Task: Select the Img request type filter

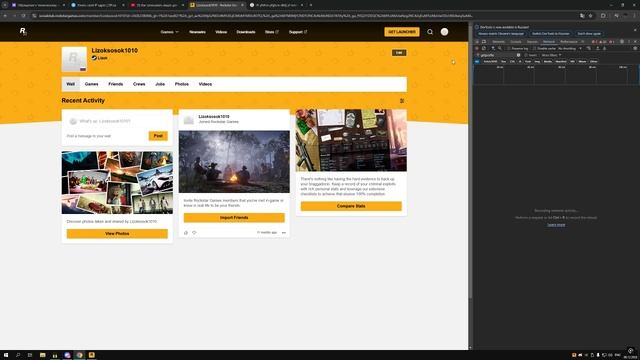Action: click(x=537, y=62)
